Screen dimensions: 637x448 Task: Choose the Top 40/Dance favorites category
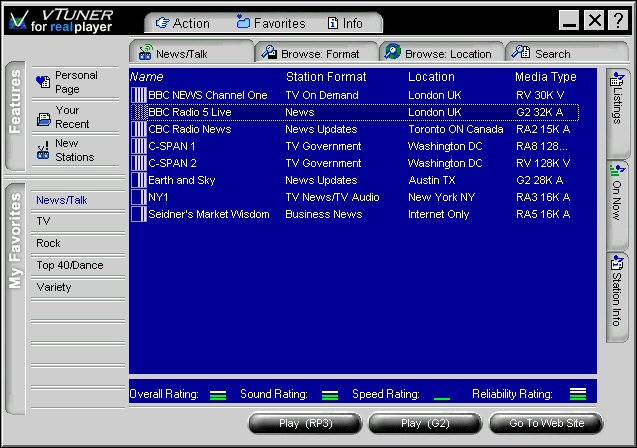[70, 265]
